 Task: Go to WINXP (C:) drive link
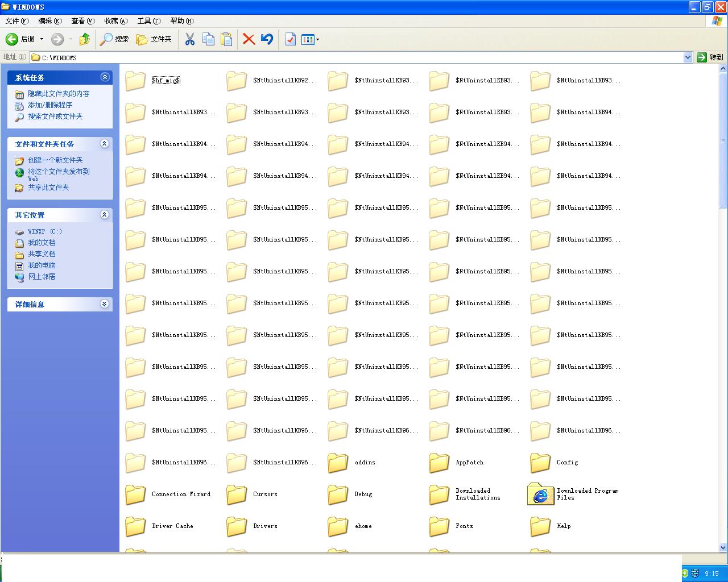click(x=45, y=231)
